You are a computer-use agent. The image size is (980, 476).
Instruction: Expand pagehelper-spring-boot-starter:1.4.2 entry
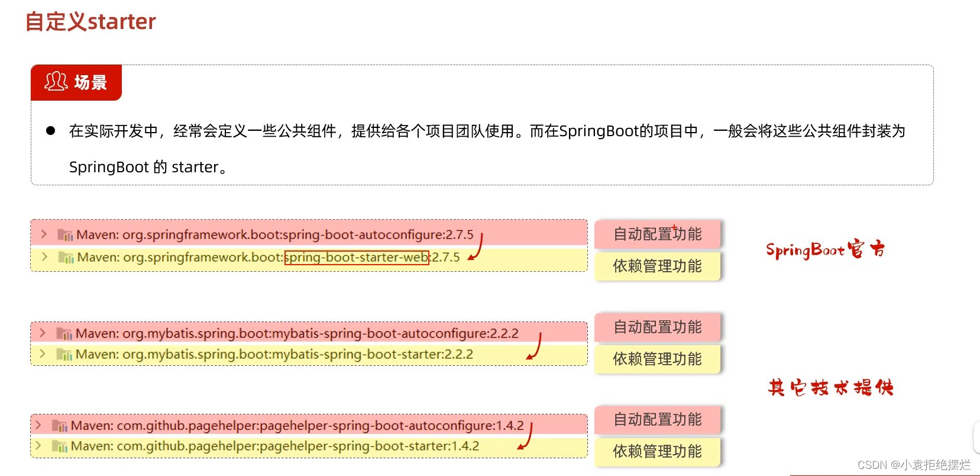(x=38, y=446)
